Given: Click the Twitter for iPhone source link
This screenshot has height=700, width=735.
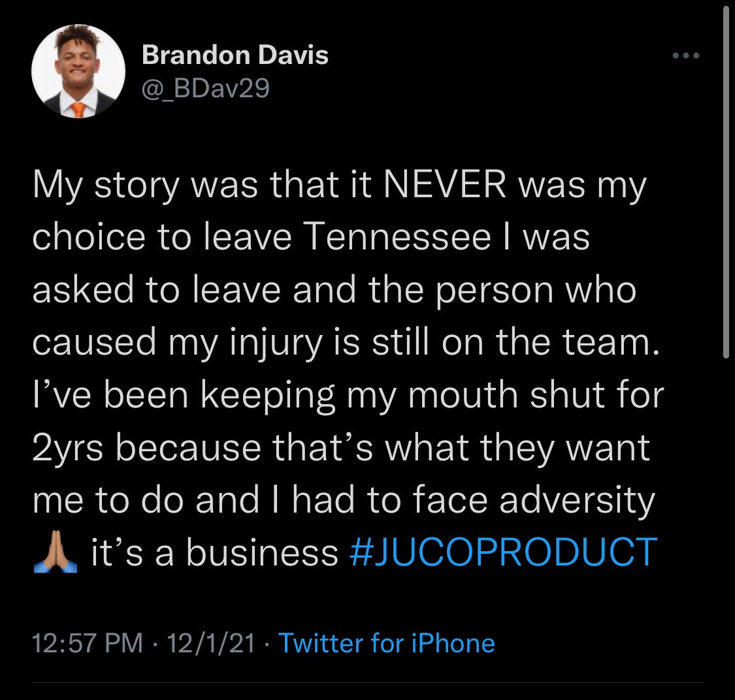Looking at the screenshot, I should pos(387,643).
